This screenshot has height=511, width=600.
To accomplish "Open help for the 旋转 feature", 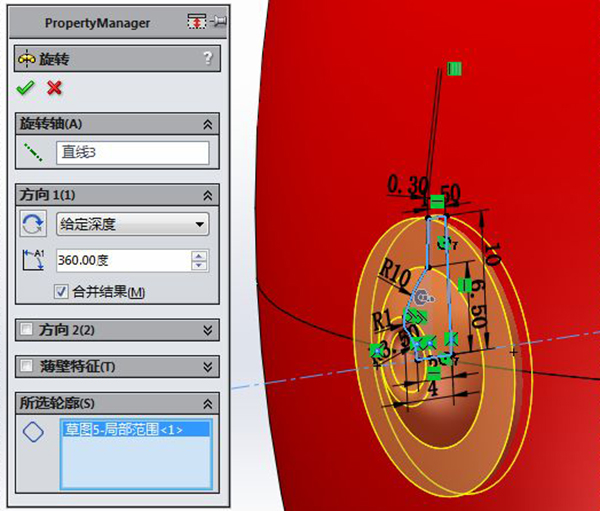I will point(208,58).
